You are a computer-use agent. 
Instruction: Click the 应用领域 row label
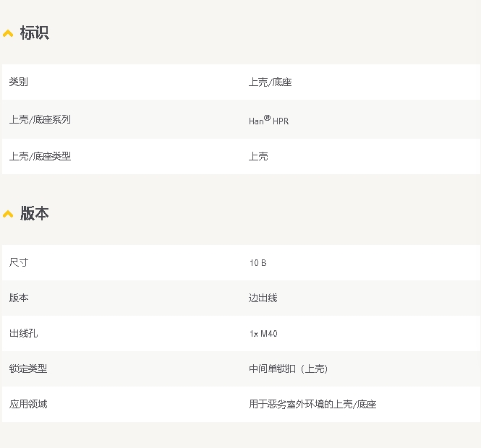[28, 404]
